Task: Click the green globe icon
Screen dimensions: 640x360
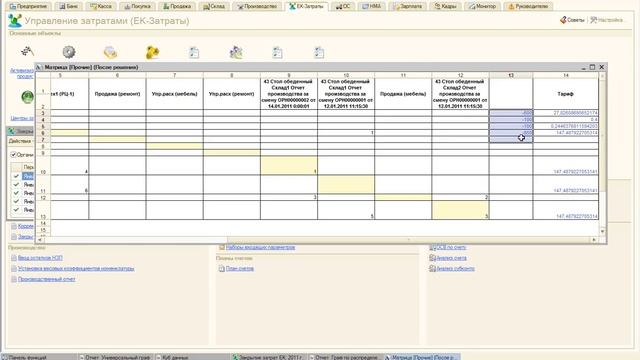Action: 27,97
